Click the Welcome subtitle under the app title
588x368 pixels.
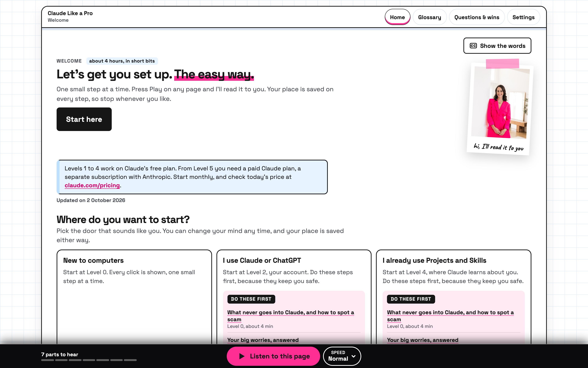[58, 20]
